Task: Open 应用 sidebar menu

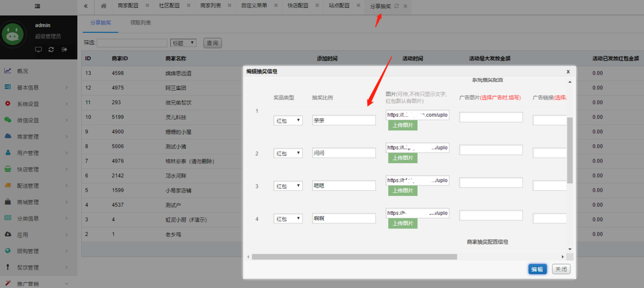Action: tap(39, 235)
